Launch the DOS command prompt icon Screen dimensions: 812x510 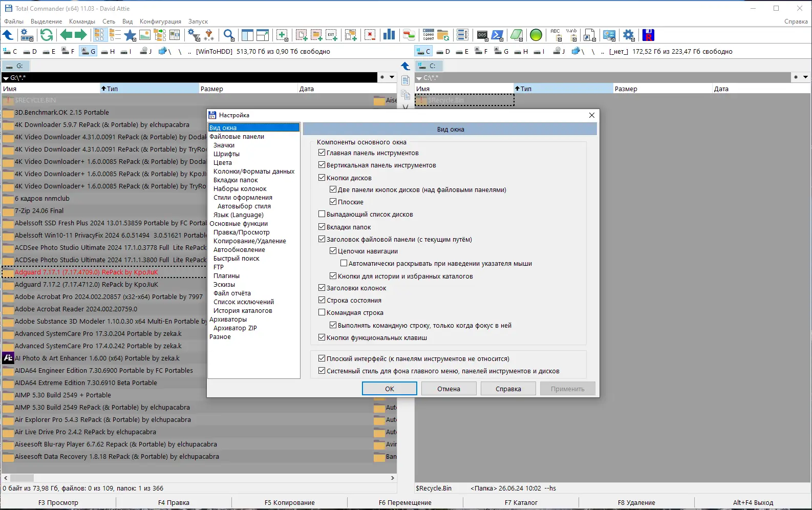click(x=482, y=35)
